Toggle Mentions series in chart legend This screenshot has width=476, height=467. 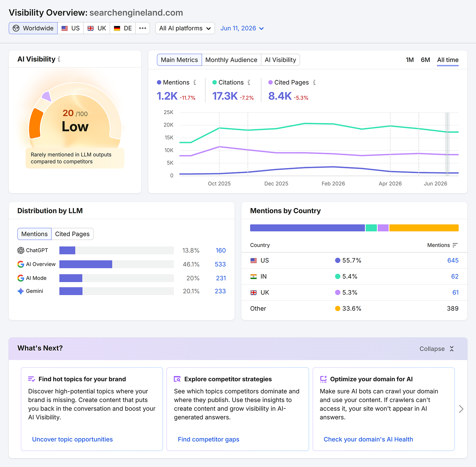173,82
